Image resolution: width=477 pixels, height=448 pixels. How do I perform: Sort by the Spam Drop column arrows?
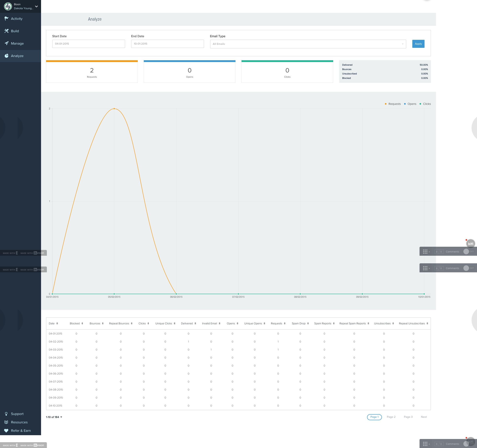pyautogui.click(x=308, y=323)
